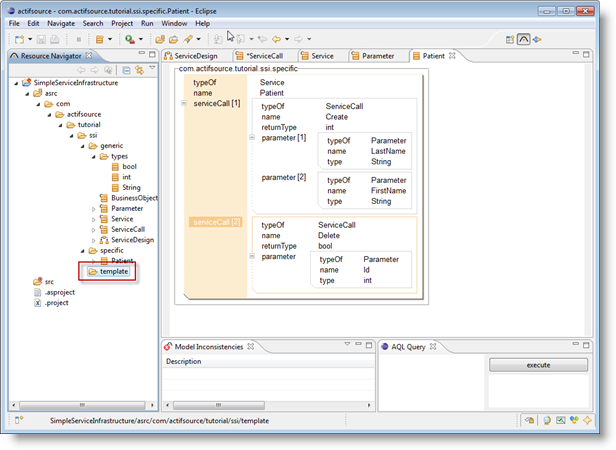Collapse the parameter [1] section
The image size is (616, 450).
pos(252,136)
